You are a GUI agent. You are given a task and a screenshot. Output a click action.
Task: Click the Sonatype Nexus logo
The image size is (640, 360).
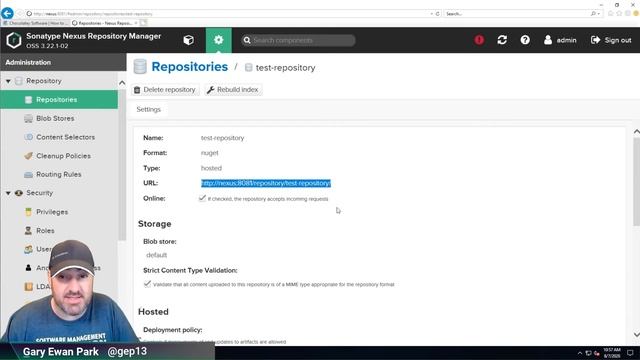pos(14,40)
